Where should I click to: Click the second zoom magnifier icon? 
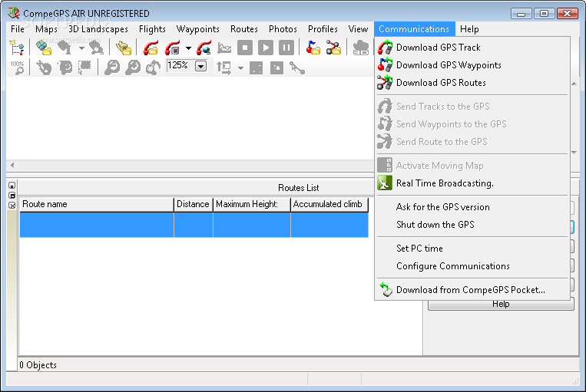(133, 68)
